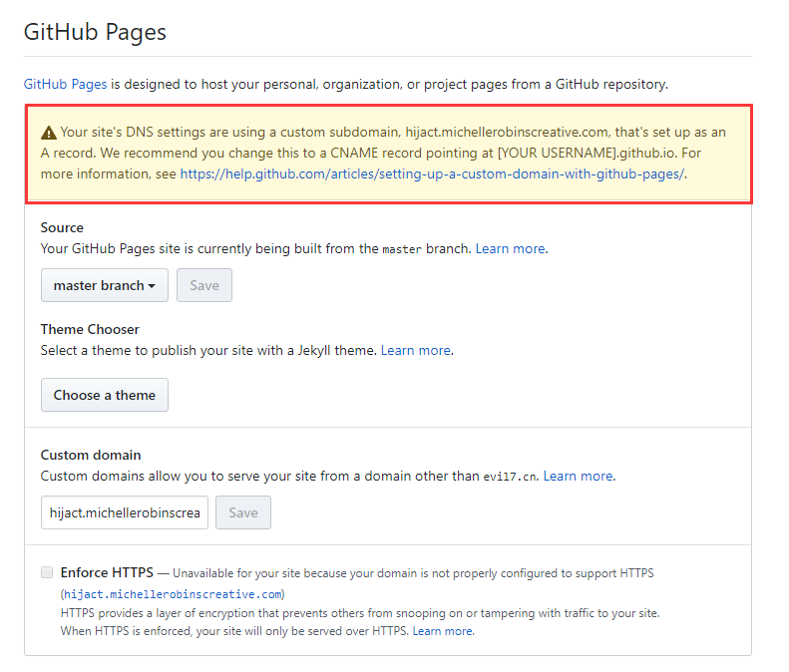Click the evil7.cn domain text
The height and width of the screenshot is (672, 789).
click(x=510, y=477)
